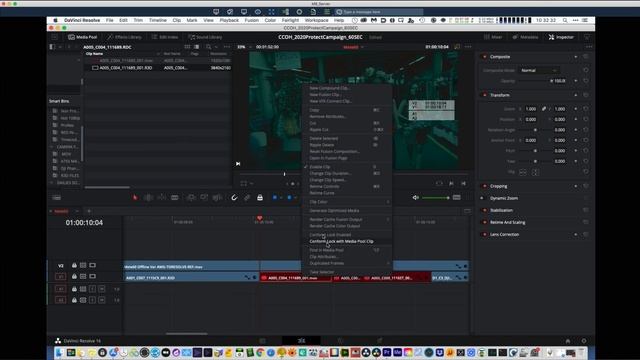Choose Find in Media Pool
The width and height of the screenshot is (640, 360).
(347, 250)
